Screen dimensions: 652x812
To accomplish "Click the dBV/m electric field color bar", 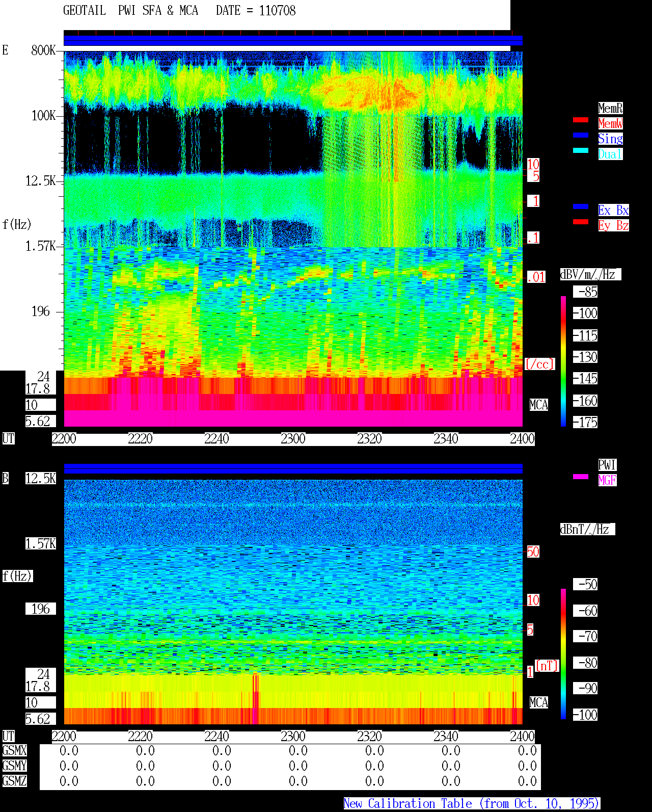I will (563, 361).
